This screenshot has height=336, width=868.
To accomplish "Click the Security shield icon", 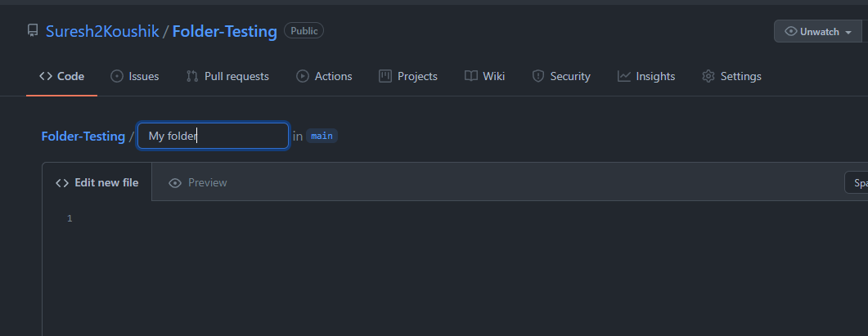I will (x=538, y=76).
